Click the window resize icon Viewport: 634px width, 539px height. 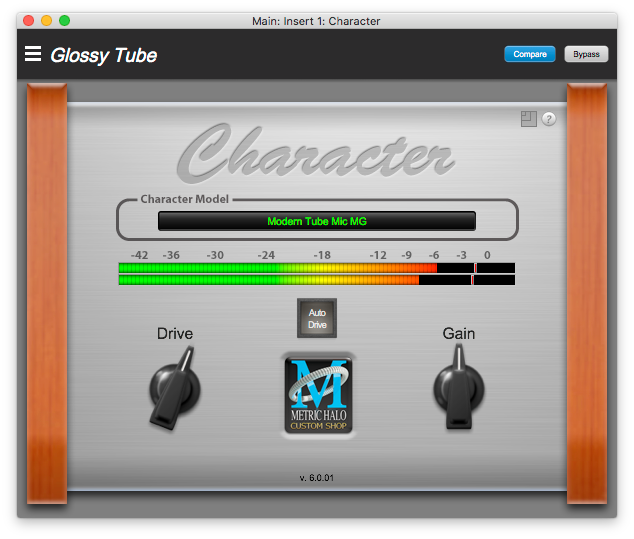(529, 119)
